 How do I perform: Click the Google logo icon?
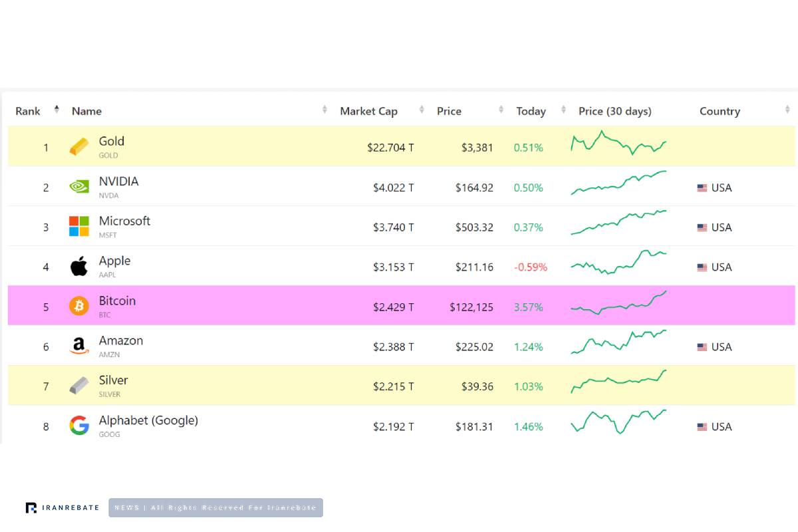point(79,426)
